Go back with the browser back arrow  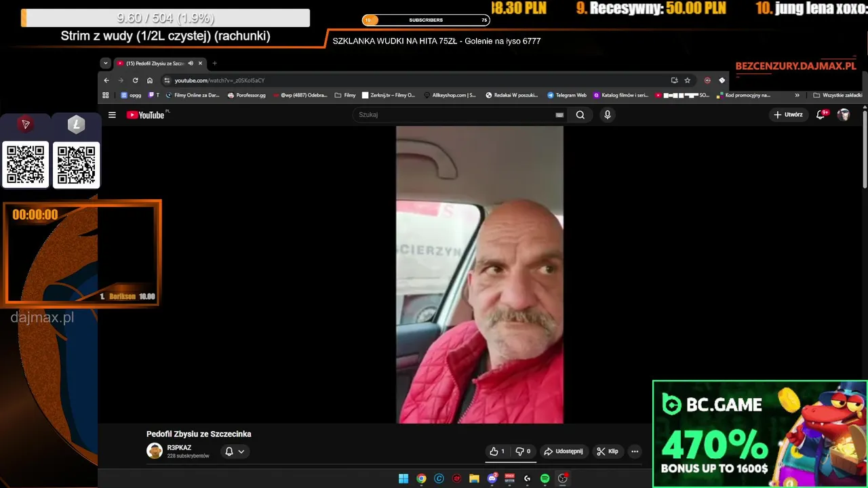pos(106,80)
